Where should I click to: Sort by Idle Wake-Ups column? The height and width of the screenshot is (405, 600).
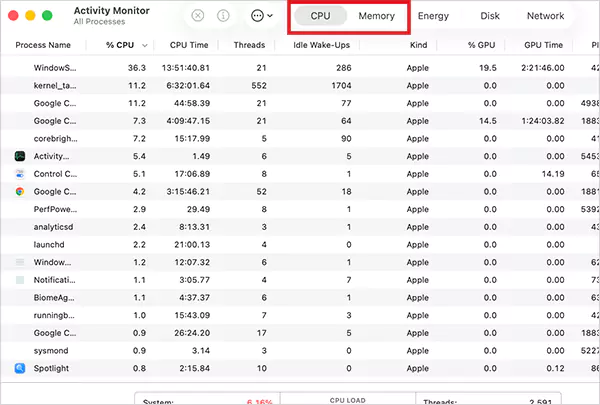pyautogui.click(x=321, y=45)
